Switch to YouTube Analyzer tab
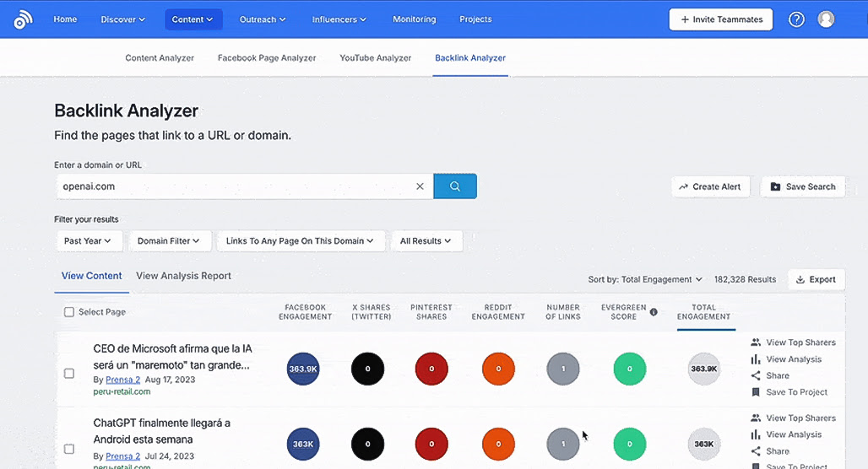 tap(376, 58)
